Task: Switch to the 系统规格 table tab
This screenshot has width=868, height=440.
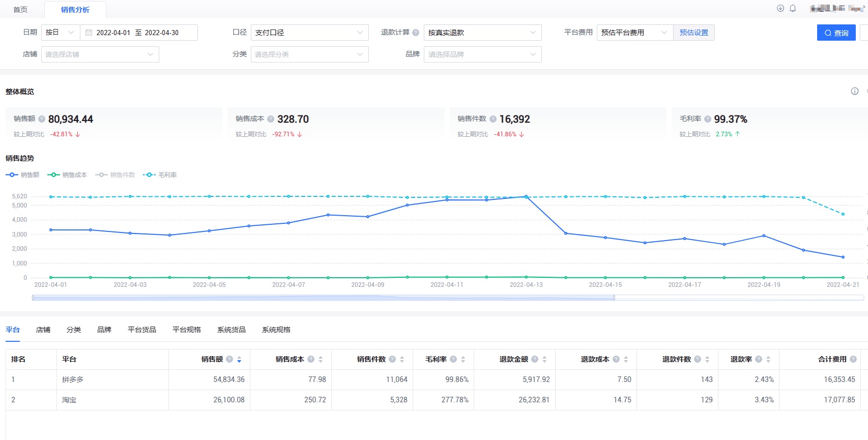Action: coord(276,330)
